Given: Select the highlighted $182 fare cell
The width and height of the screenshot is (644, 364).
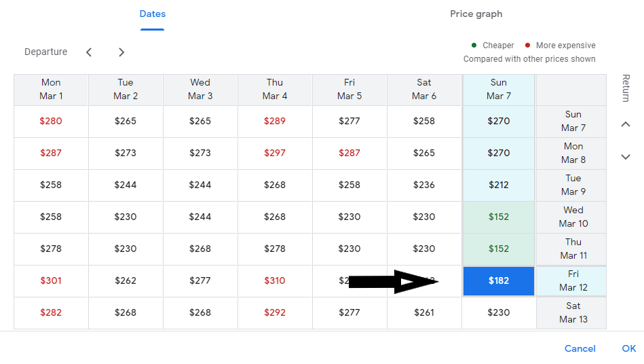Looking at the screenshot, I should point(499,281).
